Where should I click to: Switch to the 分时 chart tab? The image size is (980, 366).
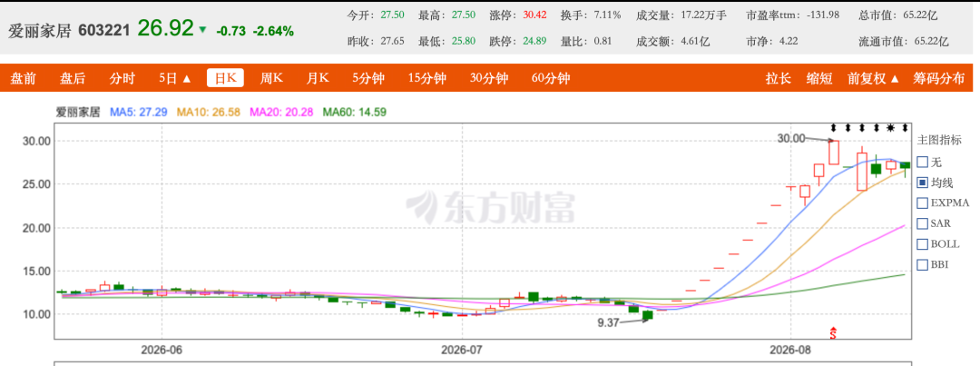click(x=122, y=78)
